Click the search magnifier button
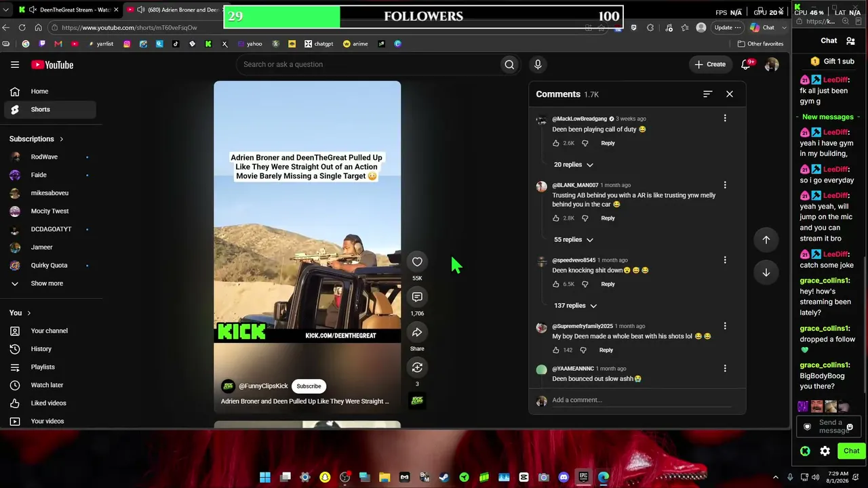Image resolution: width=868 pixels, height=488 pixels. (x=509, y=64)
